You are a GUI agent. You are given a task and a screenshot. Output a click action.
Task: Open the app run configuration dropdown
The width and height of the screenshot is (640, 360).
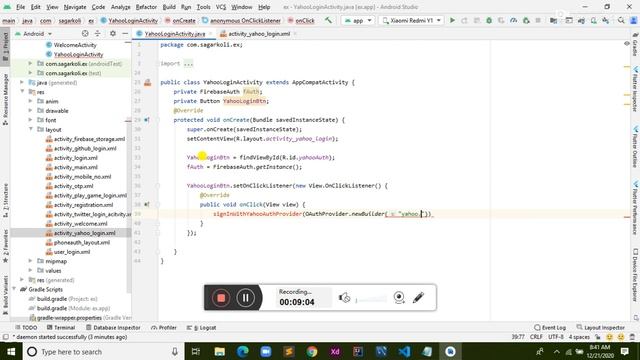coord(358,20)
